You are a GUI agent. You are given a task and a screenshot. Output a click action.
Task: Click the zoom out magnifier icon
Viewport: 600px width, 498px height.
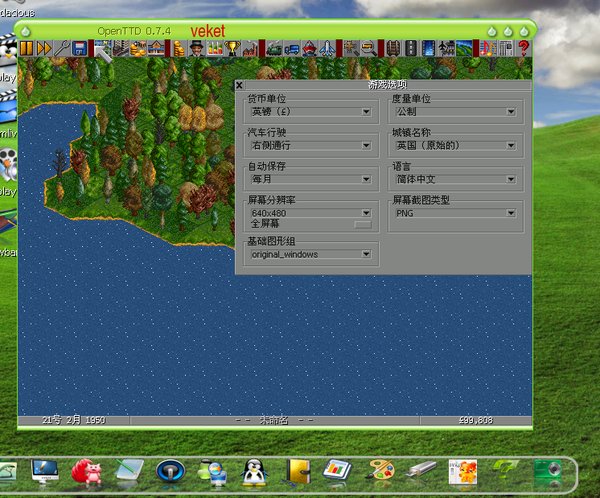click(x=368, y=49)
